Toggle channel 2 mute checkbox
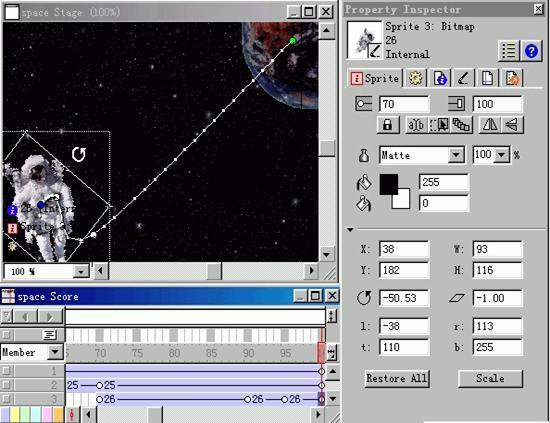550x423 pixels. tap(6, 385)
